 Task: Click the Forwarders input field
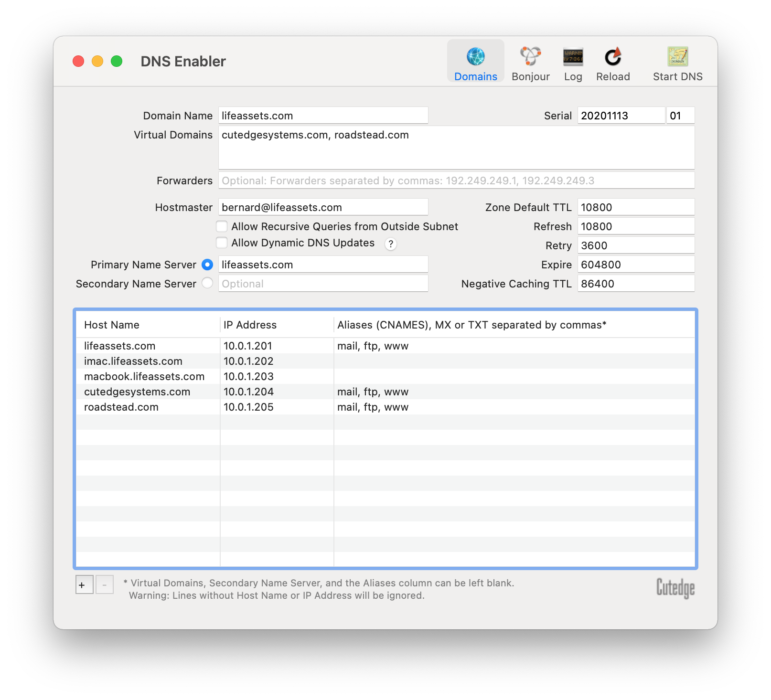[x=456, y=180]
